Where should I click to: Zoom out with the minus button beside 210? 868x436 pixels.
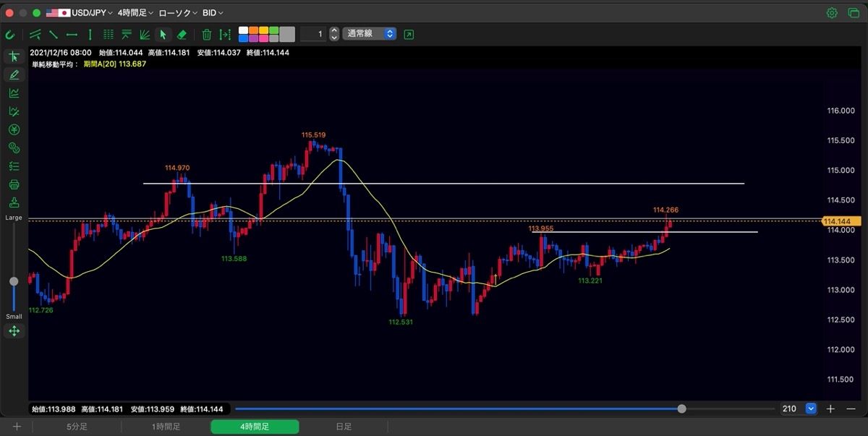point(851,409)
